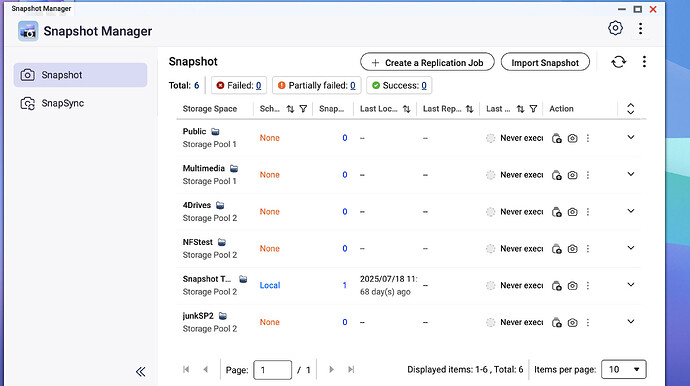Filter by Success count
This screenshot has height=386, width=690.
point(399,85)
